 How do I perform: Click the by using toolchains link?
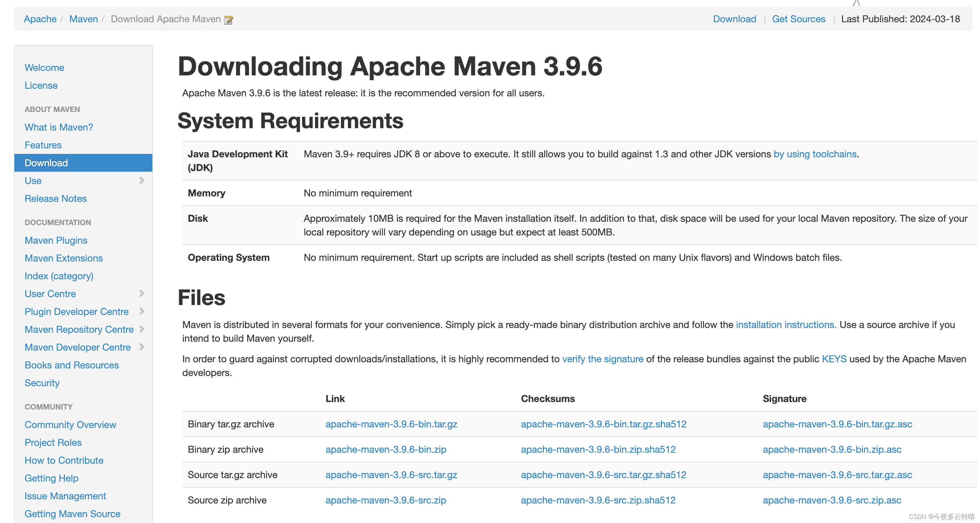point(815,154)
